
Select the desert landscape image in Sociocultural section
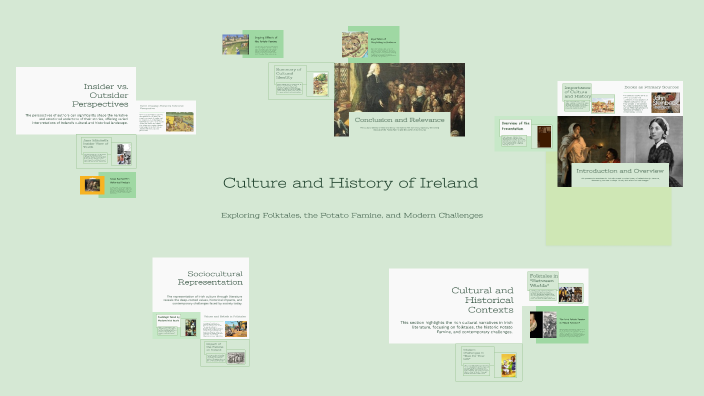tap(236, 329)
